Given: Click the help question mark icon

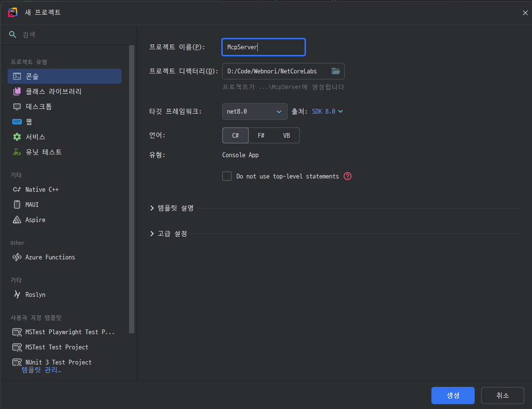Looking at the screenshot, I should click(x=348, y=176).
